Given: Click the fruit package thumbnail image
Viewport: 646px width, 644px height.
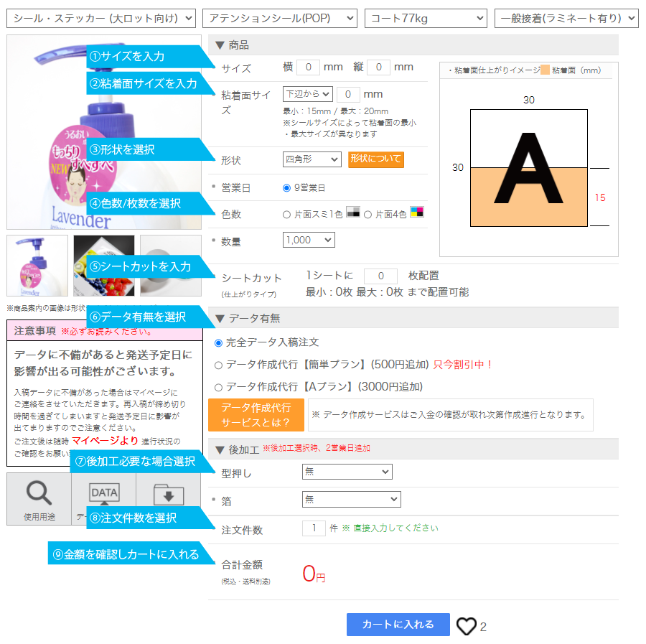Looking at the screenshot, I should tap(103, 265).
